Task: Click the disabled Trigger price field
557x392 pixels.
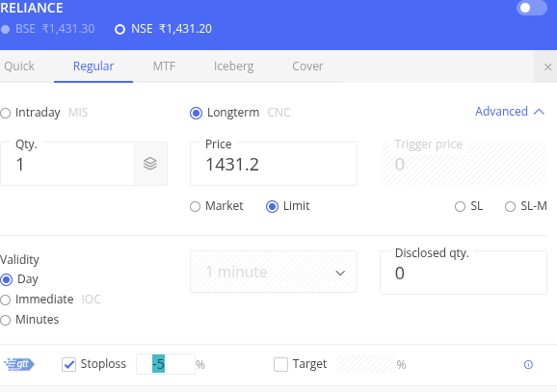Action: 464,164
